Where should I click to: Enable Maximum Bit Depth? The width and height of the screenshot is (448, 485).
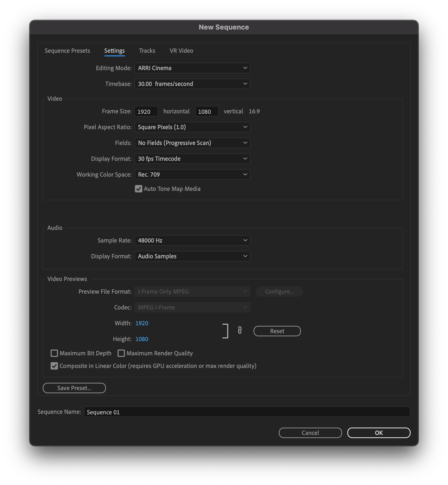54,353
